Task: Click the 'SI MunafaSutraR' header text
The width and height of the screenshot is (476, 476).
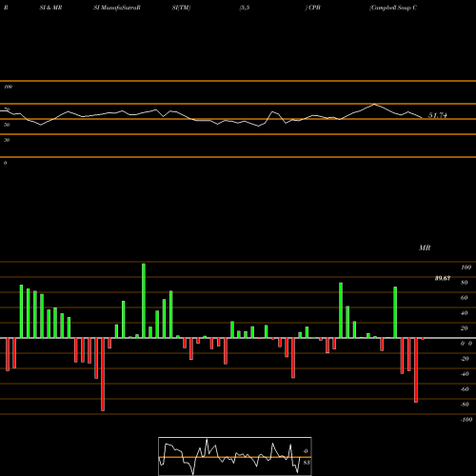Action: (x=117, y=8)
